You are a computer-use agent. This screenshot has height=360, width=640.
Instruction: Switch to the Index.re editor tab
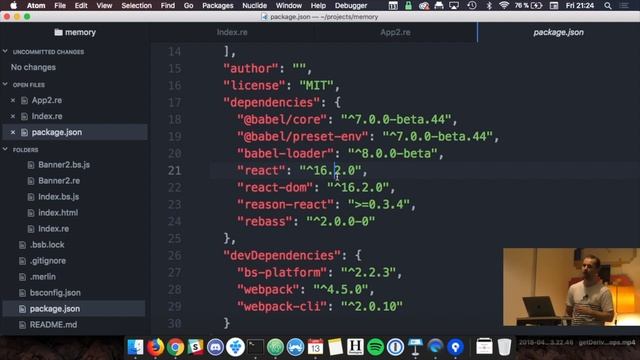tap(232, 32)
